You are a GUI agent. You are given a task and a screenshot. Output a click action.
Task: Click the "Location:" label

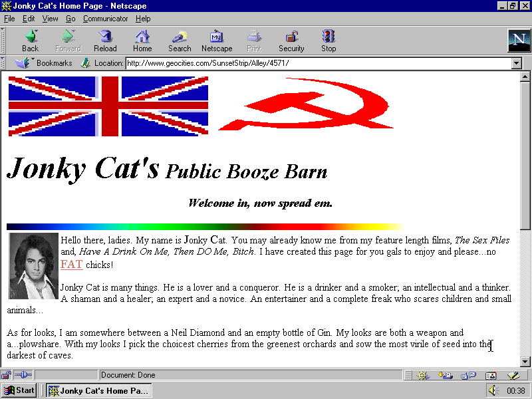click(x=108, y=63)
